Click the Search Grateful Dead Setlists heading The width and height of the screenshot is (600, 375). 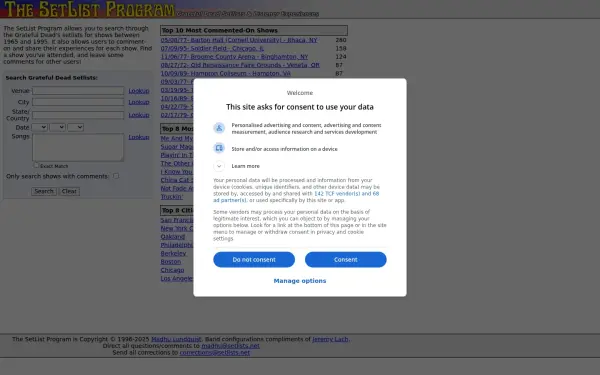[x=52, y=78]
